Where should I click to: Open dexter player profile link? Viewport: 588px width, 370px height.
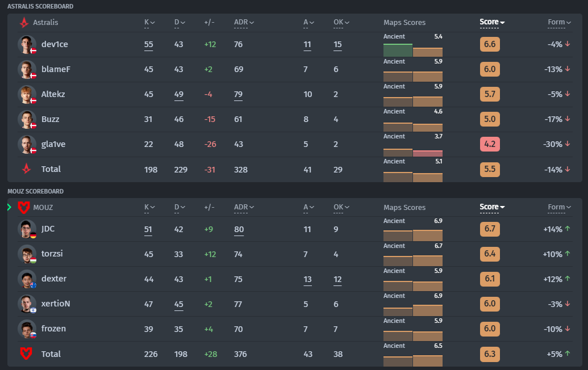(x=54, y=279)
